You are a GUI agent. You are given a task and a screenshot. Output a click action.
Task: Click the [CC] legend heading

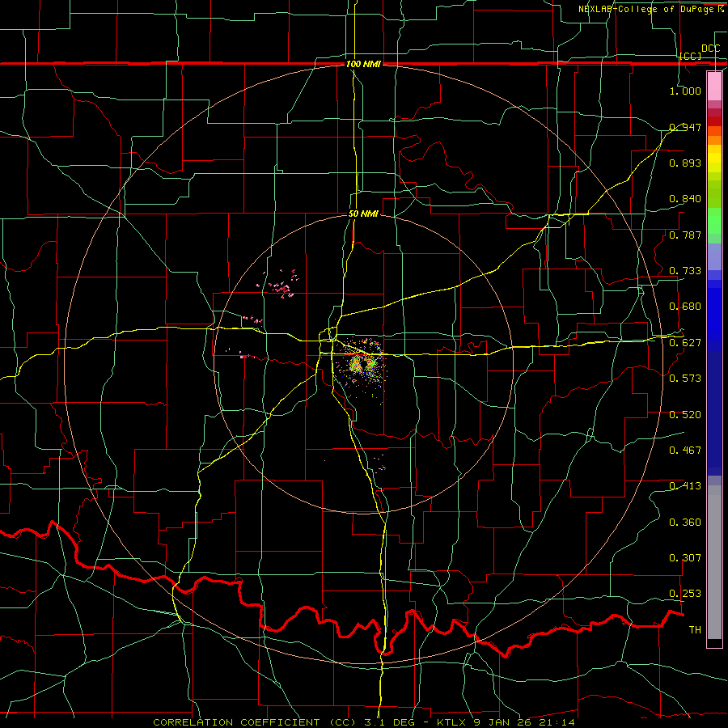coord(691,56)
